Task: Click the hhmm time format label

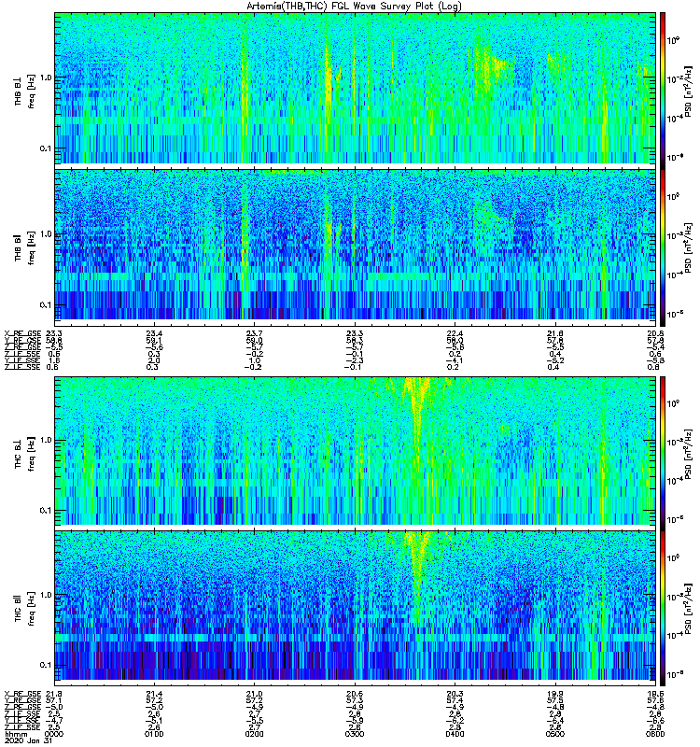Action: 16,734
